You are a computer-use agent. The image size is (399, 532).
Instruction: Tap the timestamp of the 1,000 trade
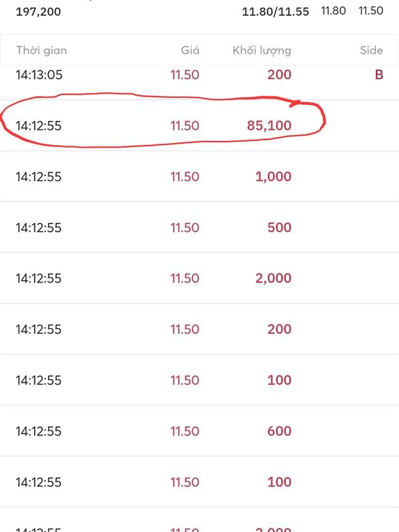pos(39,176)
